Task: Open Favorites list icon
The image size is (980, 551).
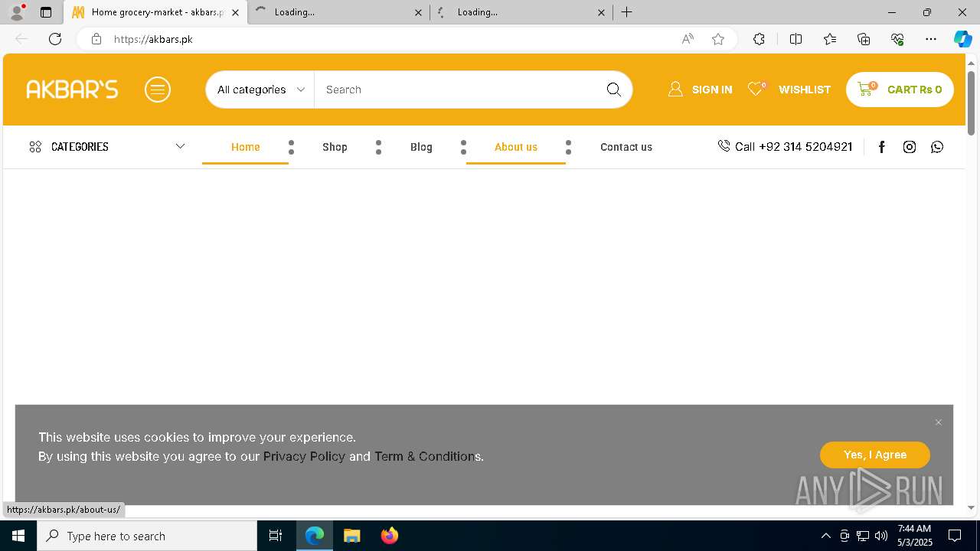Action: click(x=830, y=39)
